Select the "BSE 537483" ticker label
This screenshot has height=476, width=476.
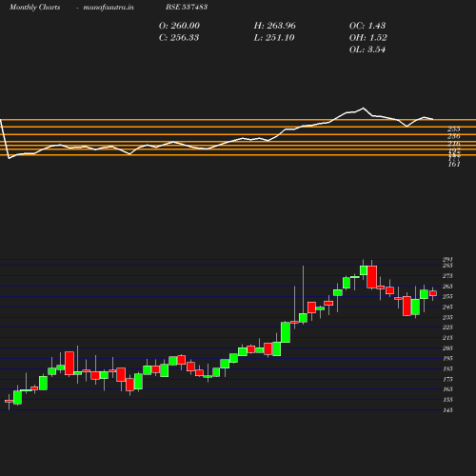(x=187, y=7)
